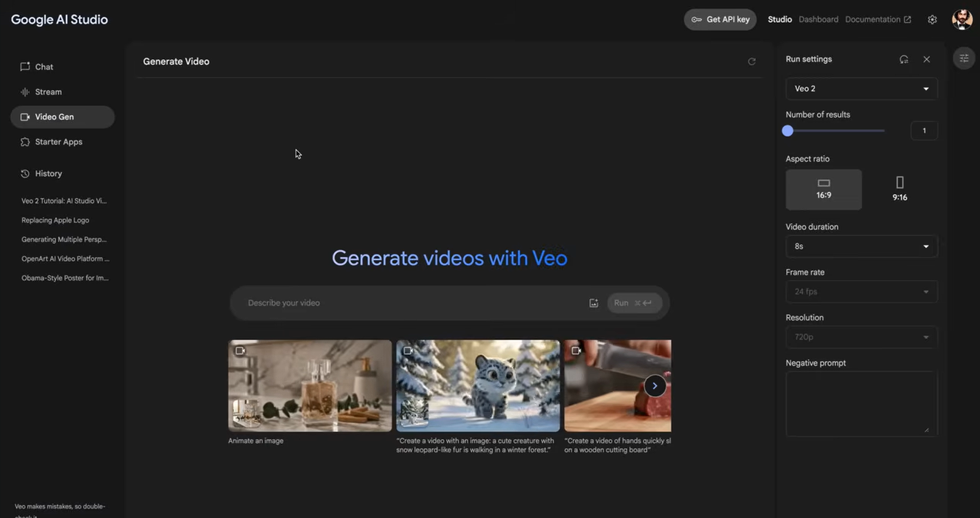
Task: Expand the Video duration dropdown
Action: [x=861, y=246]
